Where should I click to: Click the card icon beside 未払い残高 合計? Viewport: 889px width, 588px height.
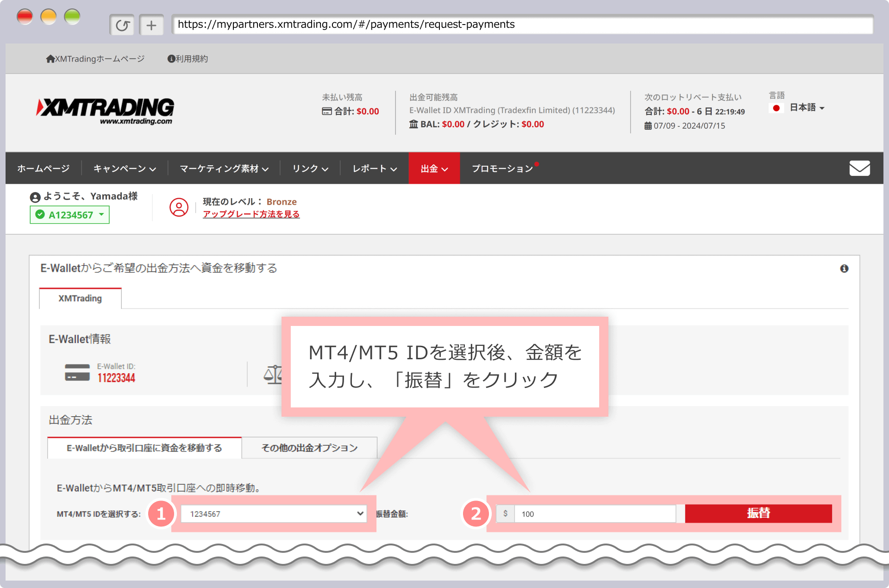327,111
